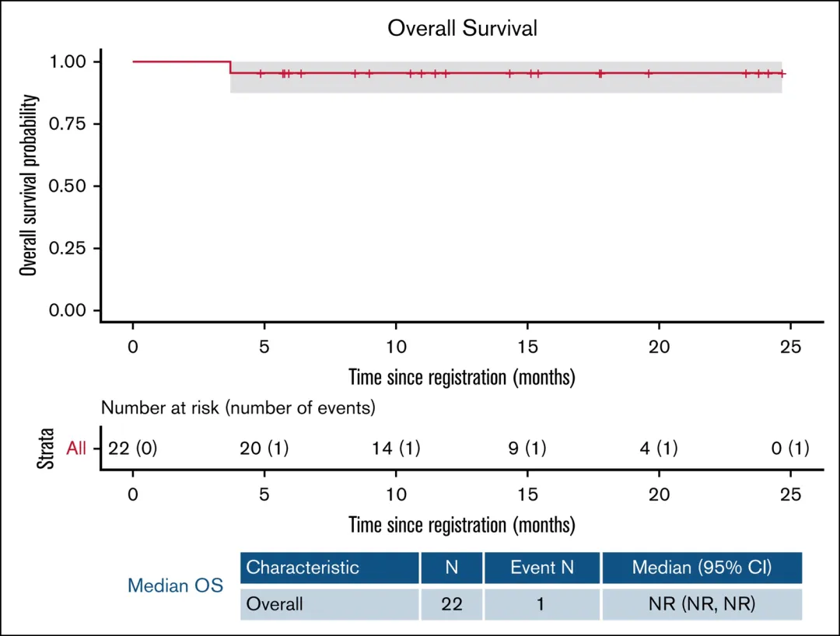The image size is (840, 636).
Task: Select the '14 (1)' number at risk value
Action: [x=396, y=449]
